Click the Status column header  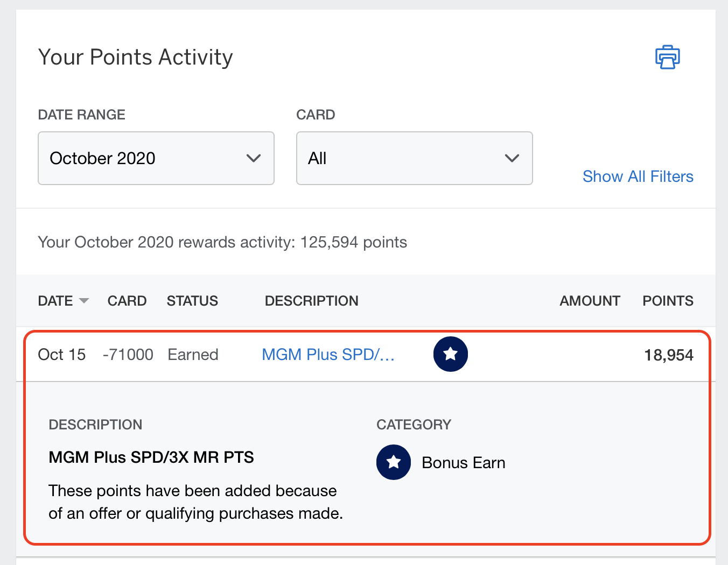[x=192, y=301]
